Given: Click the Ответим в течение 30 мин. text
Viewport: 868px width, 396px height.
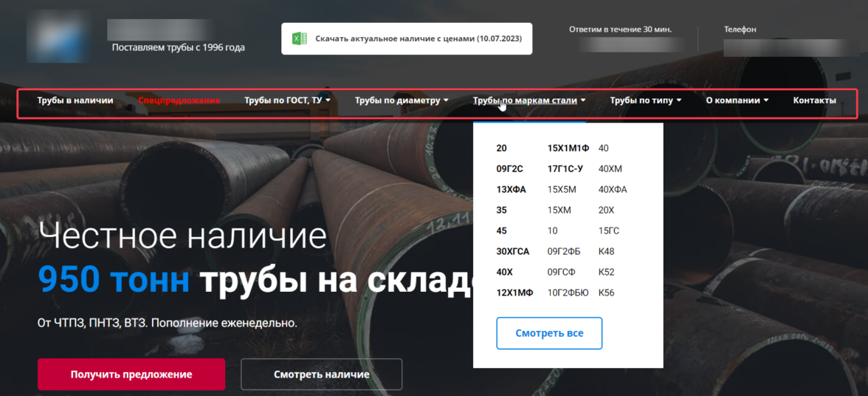Looking at the screenshot, I should [x=621, y=30].
